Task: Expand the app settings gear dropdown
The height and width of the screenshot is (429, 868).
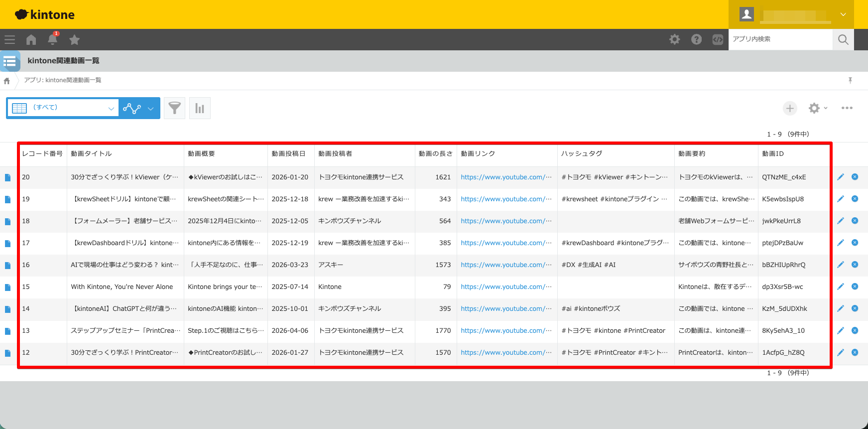Action: 818,108
